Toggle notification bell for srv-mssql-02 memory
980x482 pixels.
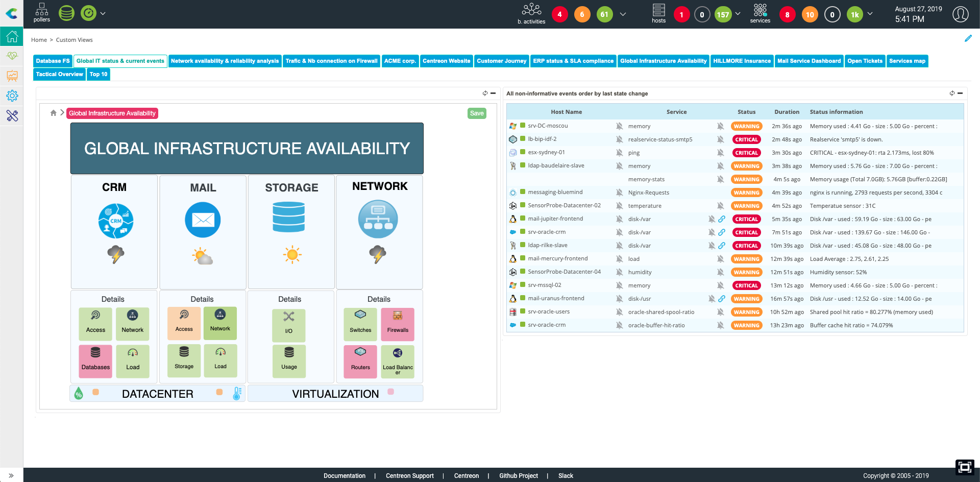coord(720,285)
